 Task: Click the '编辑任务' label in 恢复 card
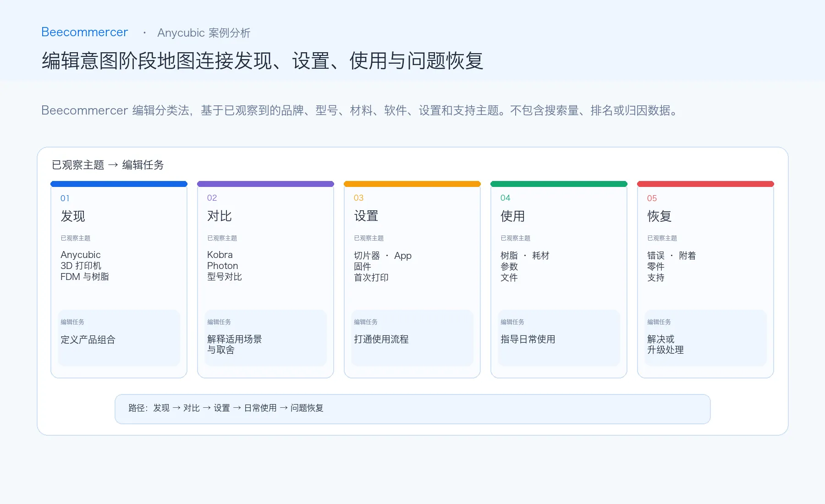[x=659, y=322]
